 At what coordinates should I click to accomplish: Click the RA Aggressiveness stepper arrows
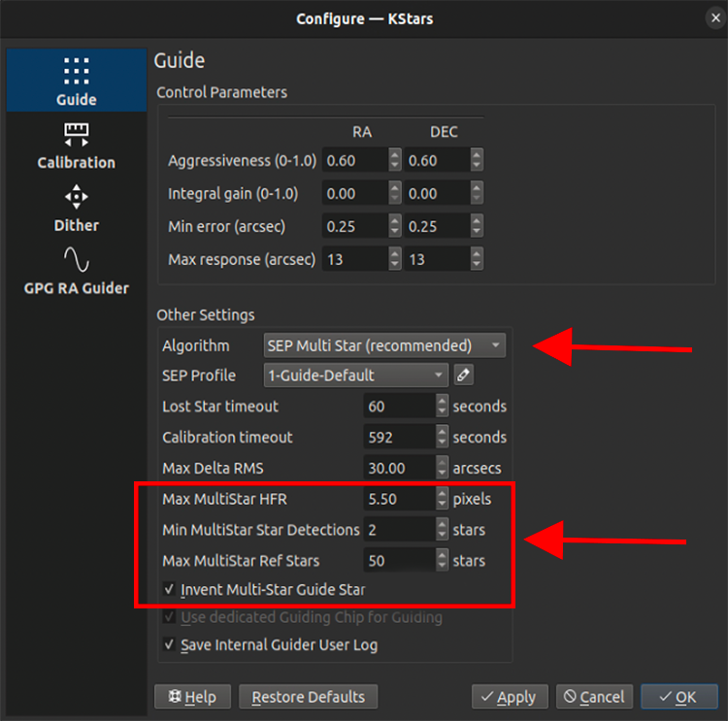(x=394, y=160)
